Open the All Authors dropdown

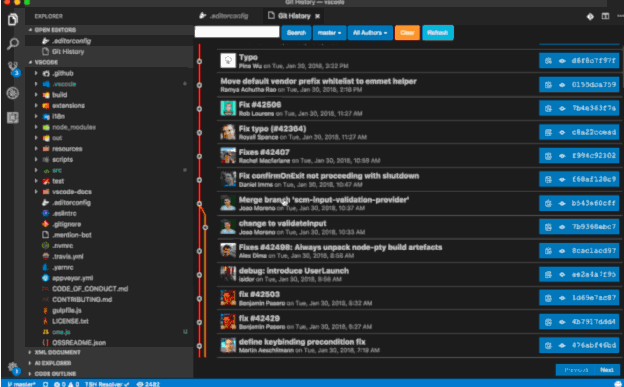370,33
